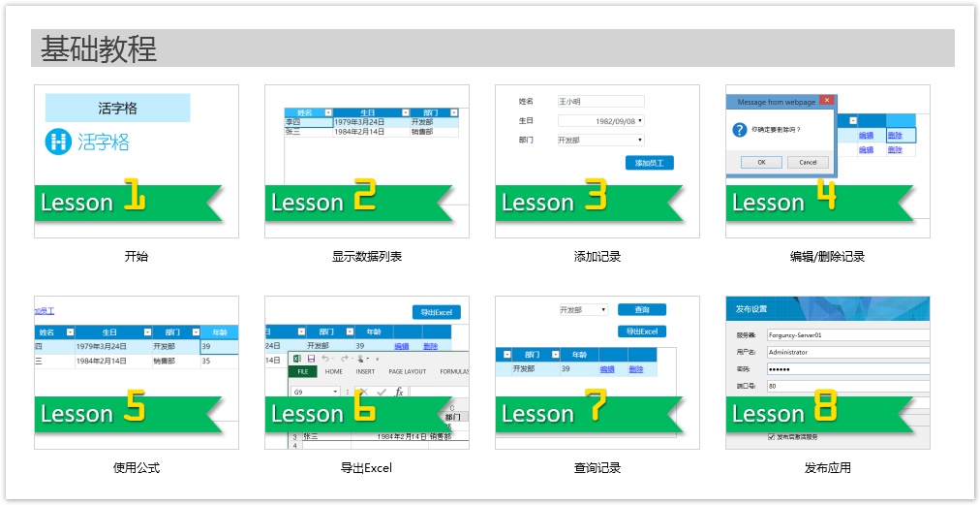Open the 开发部 filter dropdown in Lesson 7 preview
This screenshot has height=505, width=980.
[583, 310]
